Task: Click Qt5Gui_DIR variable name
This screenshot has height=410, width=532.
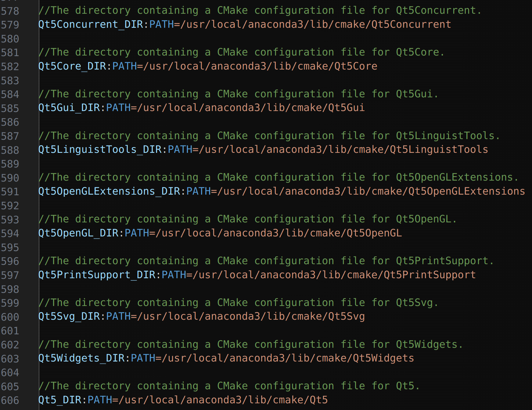Action: tap(69, 108)
